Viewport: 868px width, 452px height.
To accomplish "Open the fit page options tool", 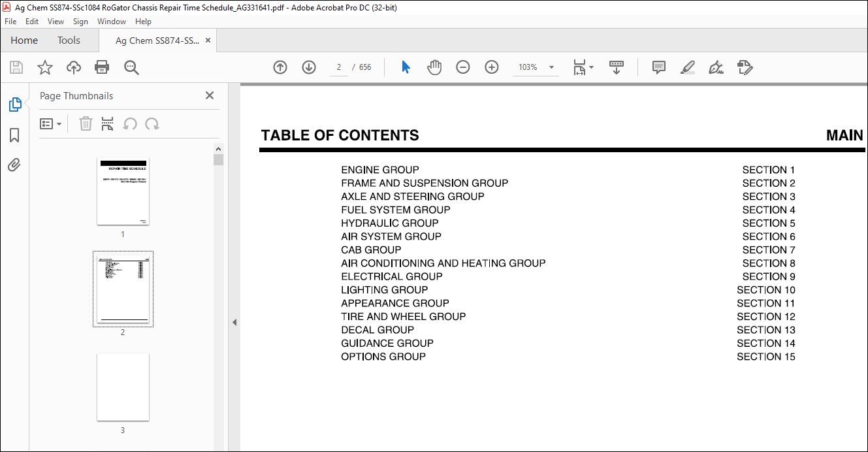I will click(x=583, y=67).
